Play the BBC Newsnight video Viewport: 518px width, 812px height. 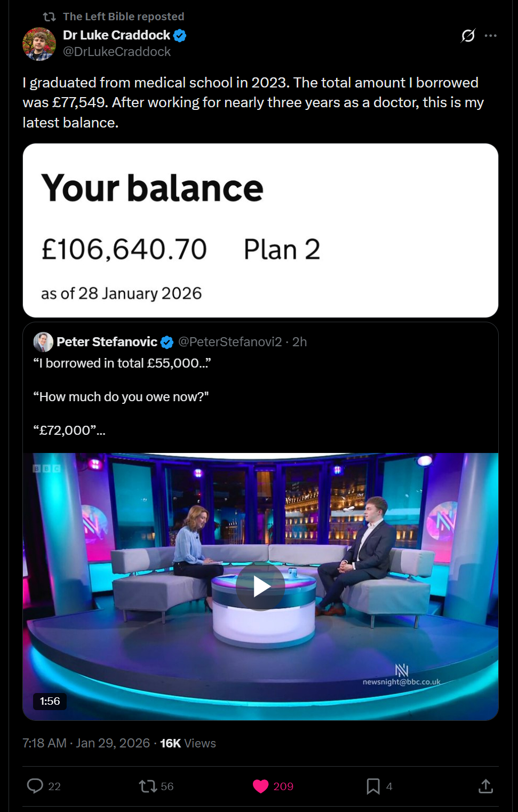(260, 586)
